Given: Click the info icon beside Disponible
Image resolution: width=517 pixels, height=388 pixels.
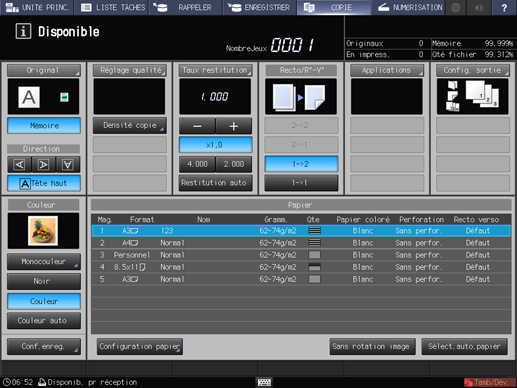Looking at the screenshot, I should (x=23, y=31).
